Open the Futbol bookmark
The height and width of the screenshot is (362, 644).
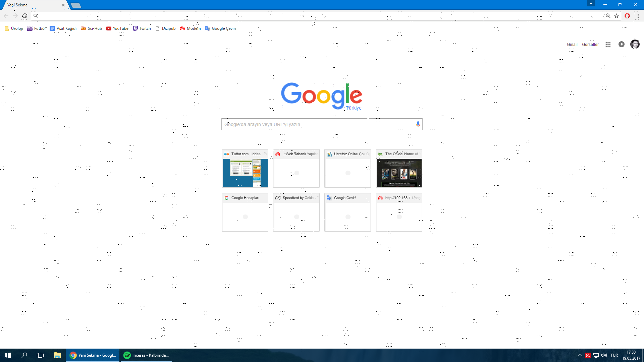pyautogui.click(x=37, y=28)
